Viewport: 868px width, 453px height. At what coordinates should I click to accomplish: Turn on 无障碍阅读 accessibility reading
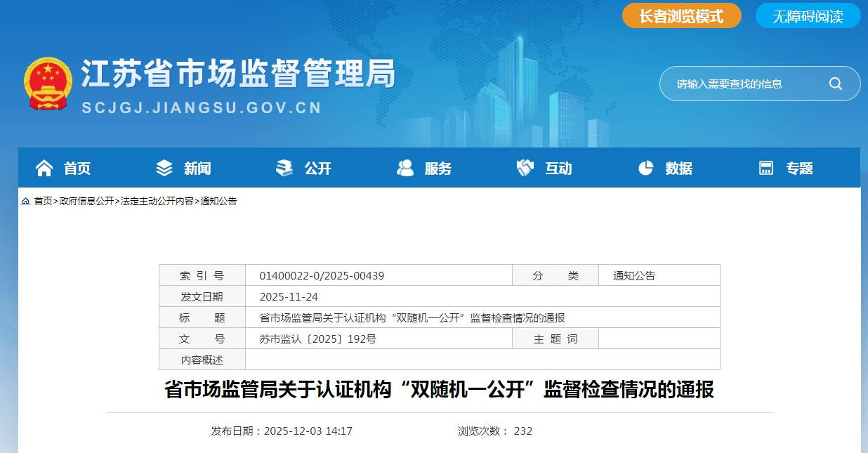coord(808,16)
